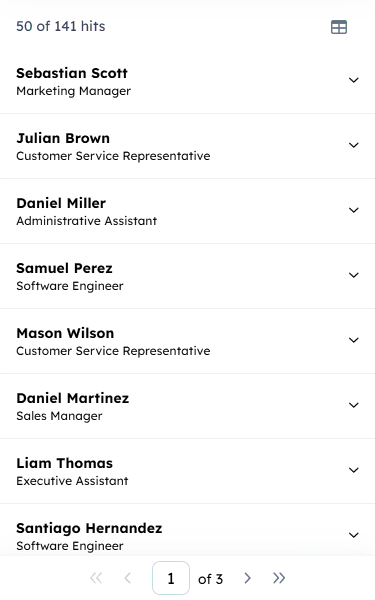375x600 pixels.
Task: Expand Sebastian Scott row chevron
Action: click(354, 80)
